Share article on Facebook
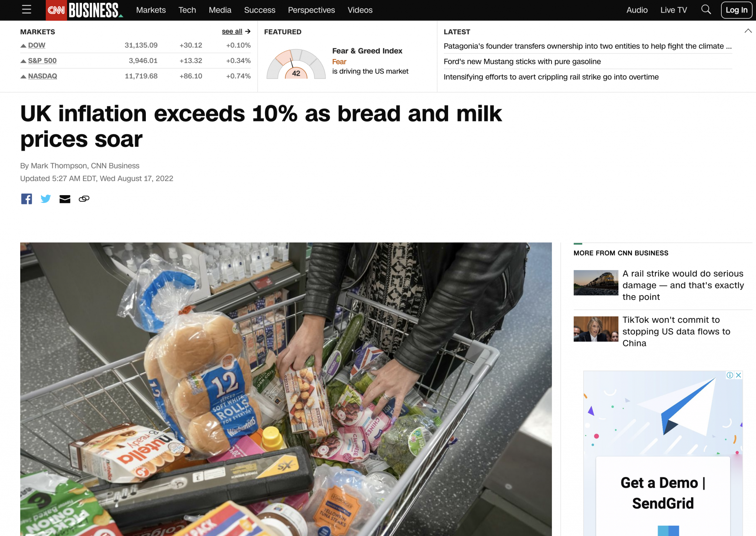The image size is (756, 536). 27,199
